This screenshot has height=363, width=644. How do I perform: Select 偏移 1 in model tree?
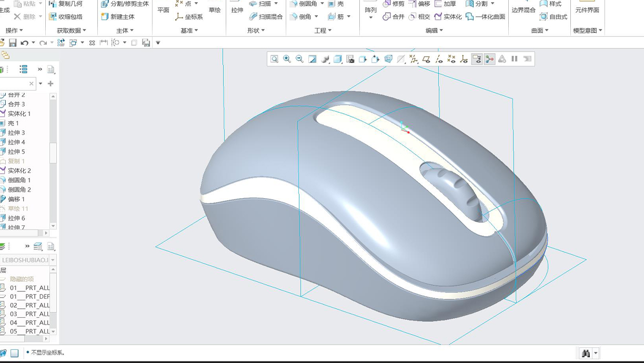point(13,199)
